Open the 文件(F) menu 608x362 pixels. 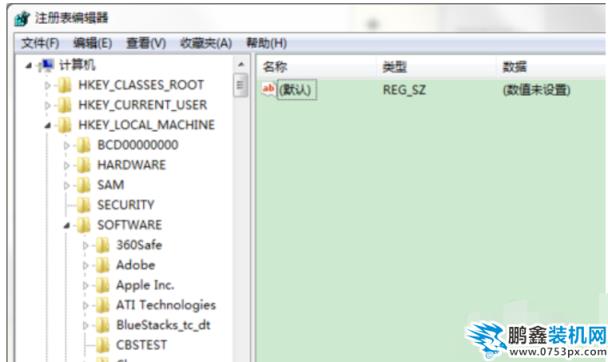coord(40,43)
